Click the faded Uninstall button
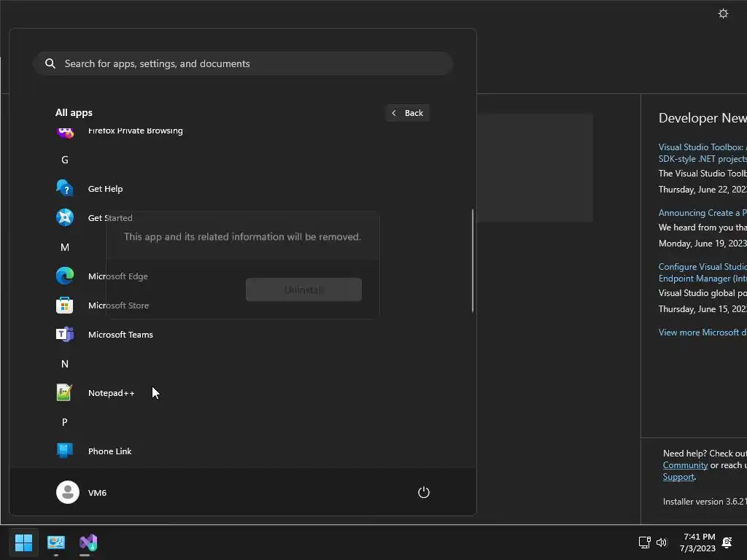The width and height of the screenshot is (747, 560). [x=303, y=289]
